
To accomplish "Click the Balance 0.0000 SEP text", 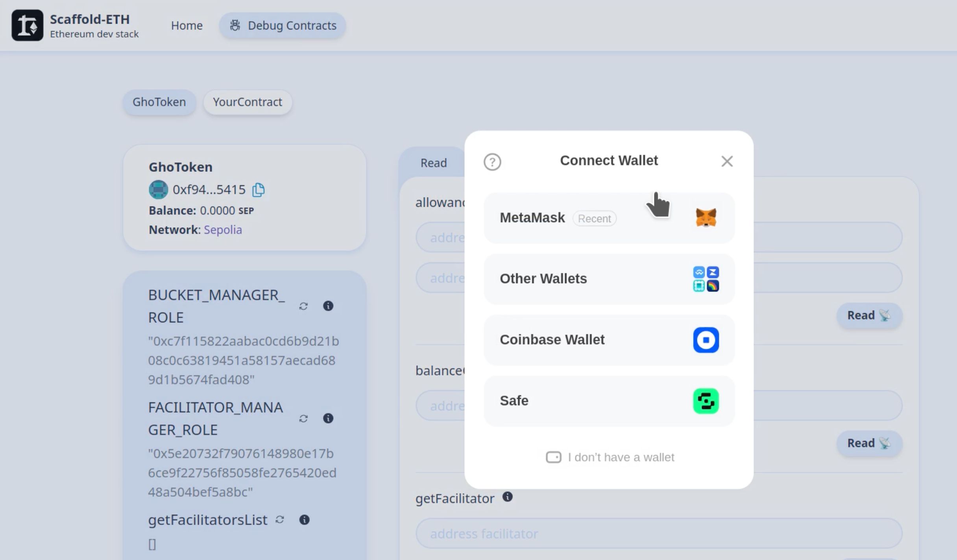I will 201,211.
